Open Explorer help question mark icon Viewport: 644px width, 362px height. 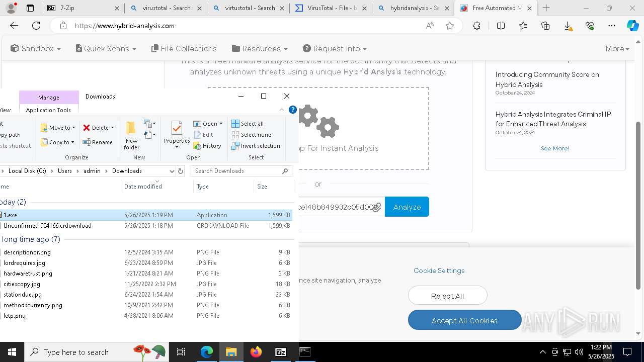click(292, 110)
